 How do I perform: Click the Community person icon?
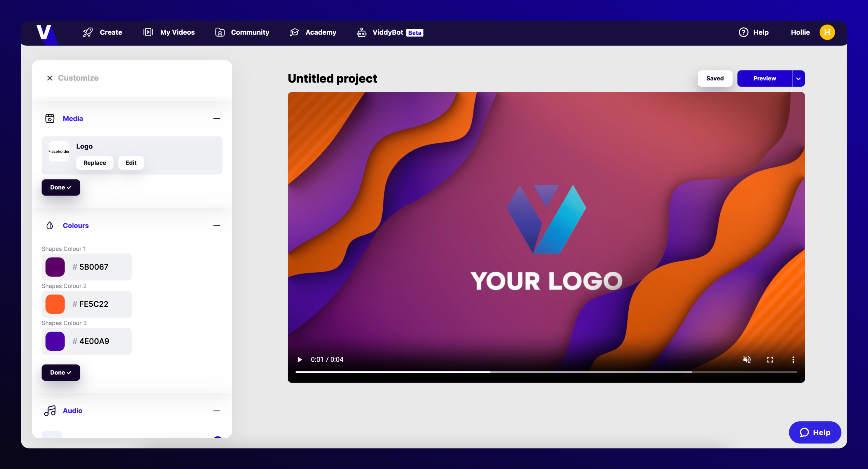220,32
